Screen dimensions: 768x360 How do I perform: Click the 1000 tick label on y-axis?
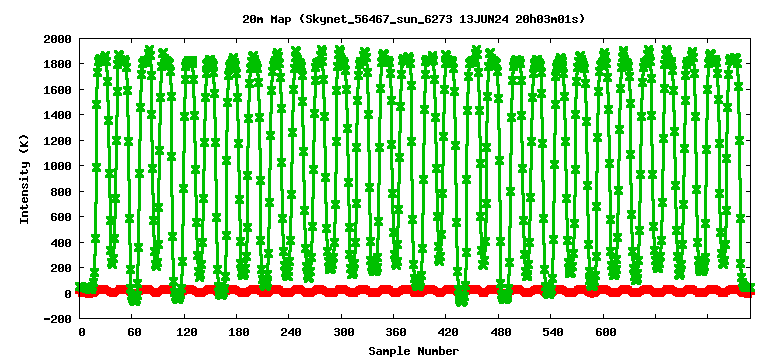tap(58, 166)
